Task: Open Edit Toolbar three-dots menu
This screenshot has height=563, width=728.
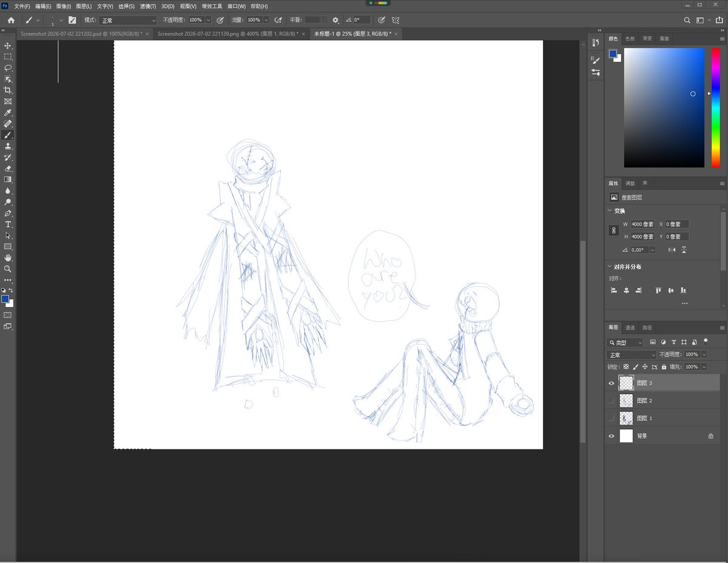Action: pyautogui.click(x=8, y=280)
